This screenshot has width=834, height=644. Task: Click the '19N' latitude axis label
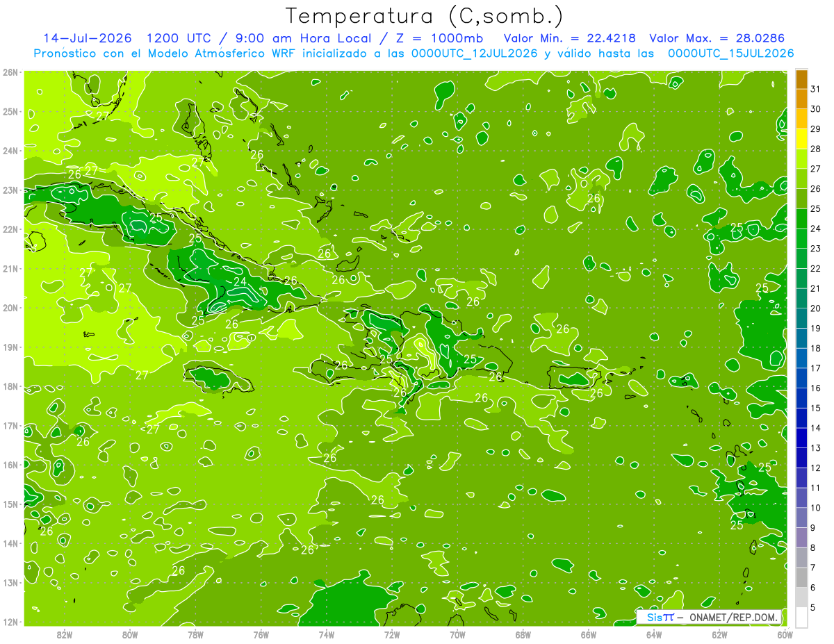(10, 347)
